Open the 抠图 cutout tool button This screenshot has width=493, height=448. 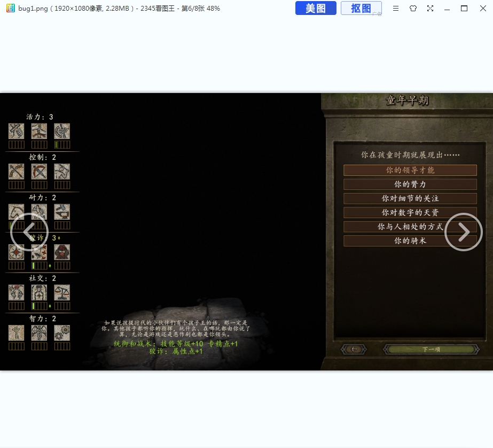[361, 8]
